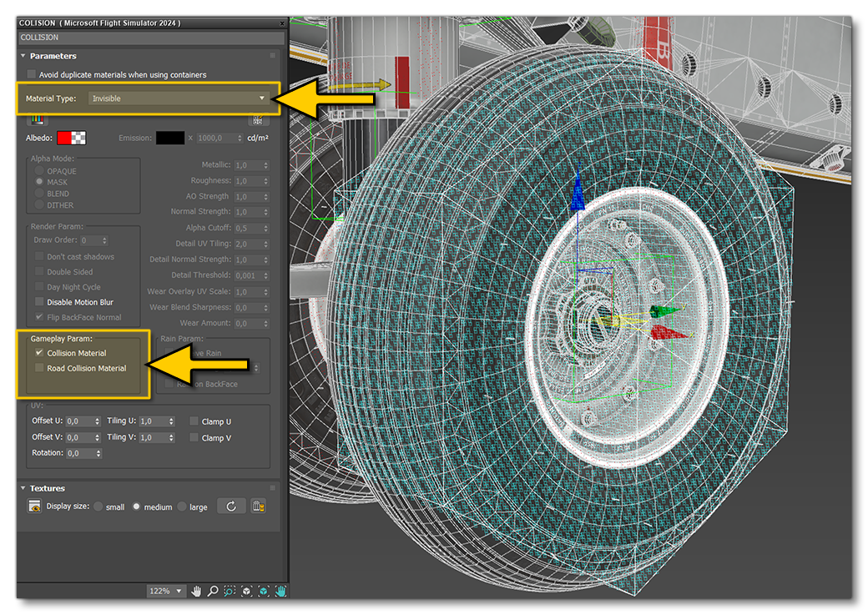Enable the Clamp U checkbox
868x615 pixels.
click(194, 421)
